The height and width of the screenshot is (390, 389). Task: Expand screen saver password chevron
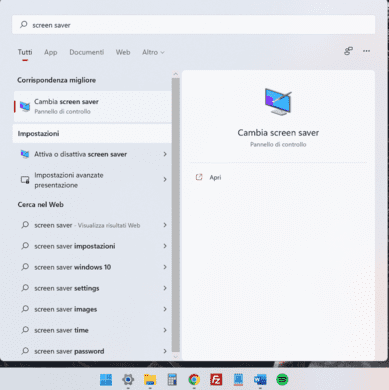coord(165,351)
